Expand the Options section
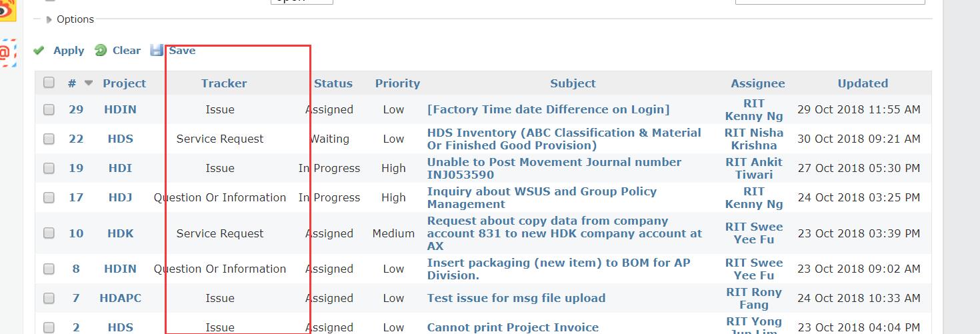The width and height of the screenshot is (980, 334). [70, 19]
